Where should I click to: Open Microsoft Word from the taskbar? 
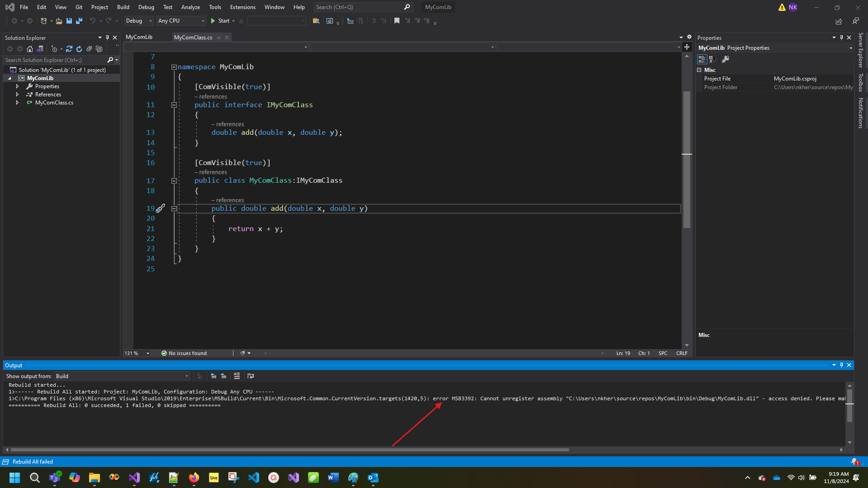(x=333, y=477)
